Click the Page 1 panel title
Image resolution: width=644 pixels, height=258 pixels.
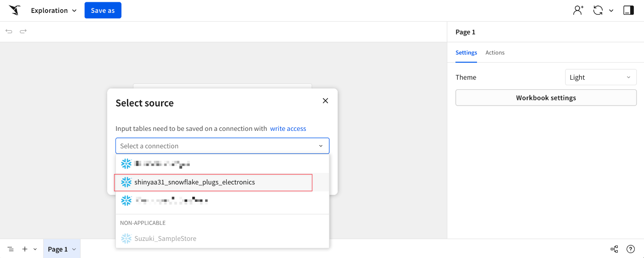[x=465, y=32]
